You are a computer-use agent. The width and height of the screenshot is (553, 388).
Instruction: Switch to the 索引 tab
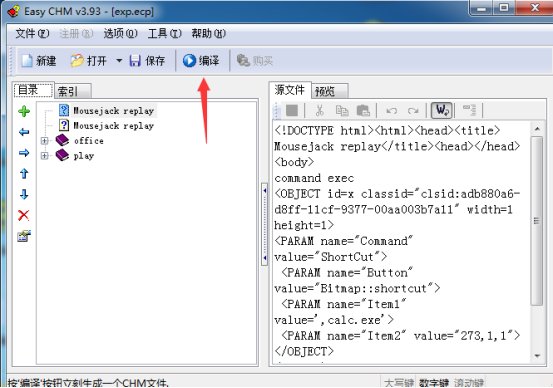click(73, 91)
